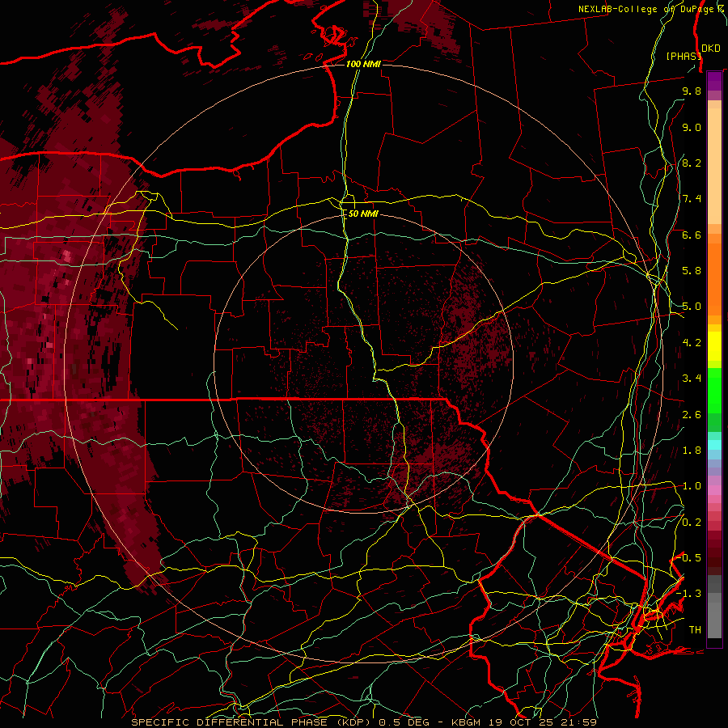Click the 3.4 scale value

(x=692, y=379)
